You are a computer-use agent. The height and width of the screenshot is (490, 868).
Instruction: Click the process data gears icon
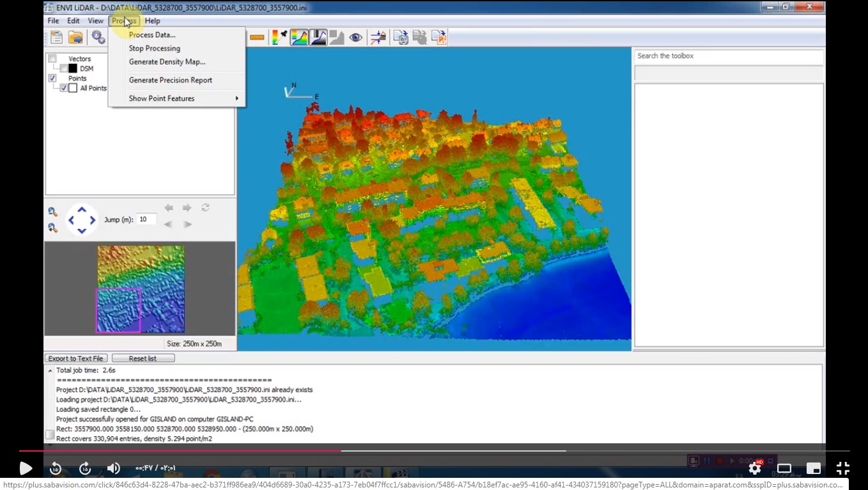pyautogui.click(x=98, y=37)
